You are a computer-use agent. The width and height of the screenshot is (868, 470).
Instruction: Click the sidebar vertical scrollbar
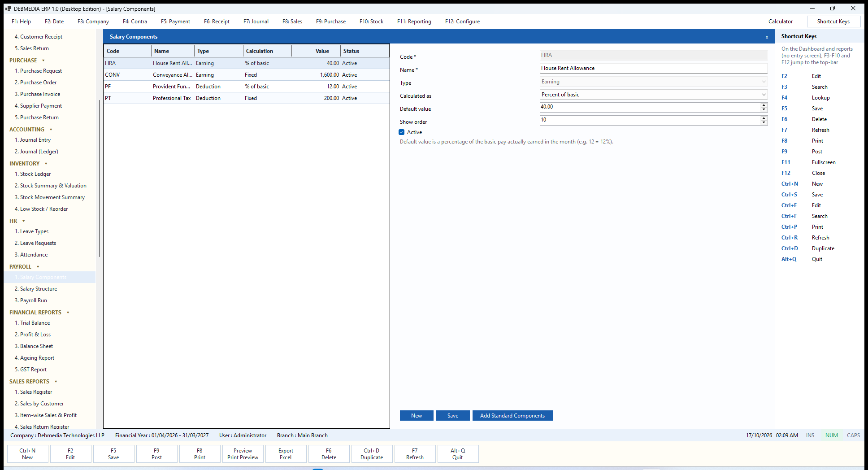coord(99,178)
